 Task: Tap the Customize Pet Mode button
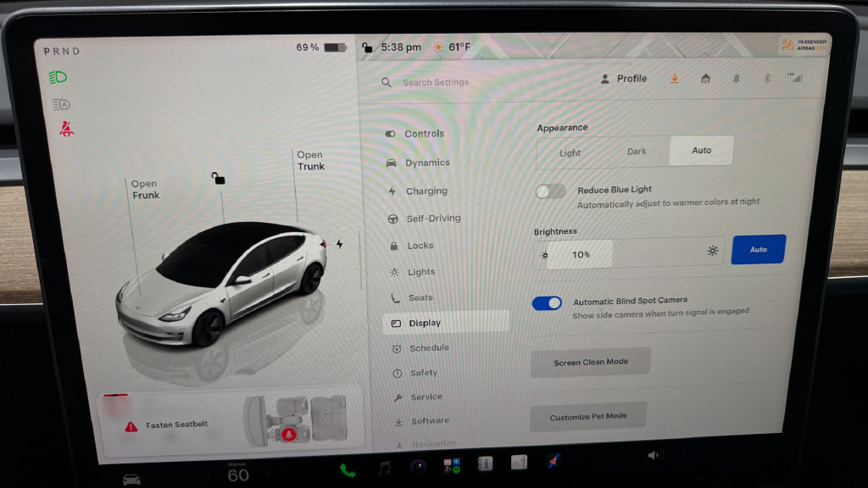(x=588, y=417)
